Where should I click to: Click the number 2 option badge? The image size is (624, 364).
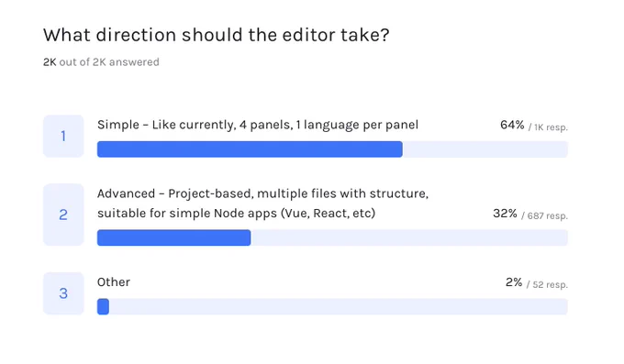coord(63,215)
